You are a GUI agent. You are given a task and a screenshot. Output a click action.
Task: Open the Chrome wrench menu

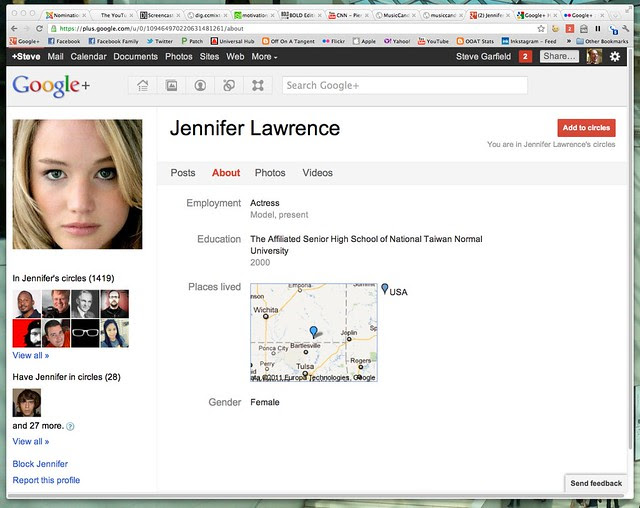[626, 29]
